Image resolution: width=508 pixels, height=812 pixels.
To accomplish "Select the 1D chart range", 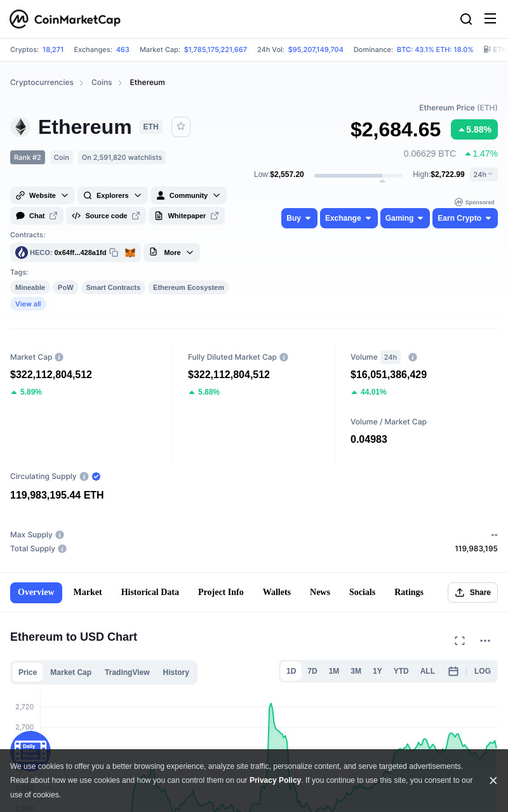I will 291,671.
